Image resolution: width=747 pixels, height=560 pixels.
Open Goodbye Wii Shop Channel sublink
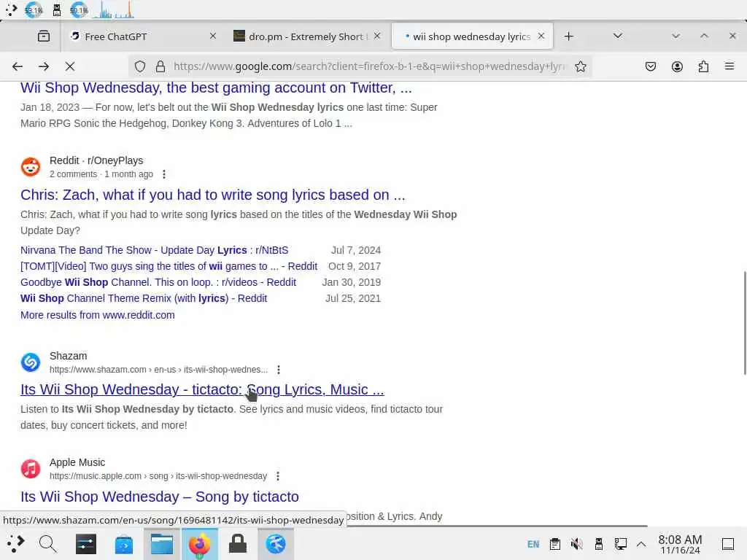click(158, 282)
